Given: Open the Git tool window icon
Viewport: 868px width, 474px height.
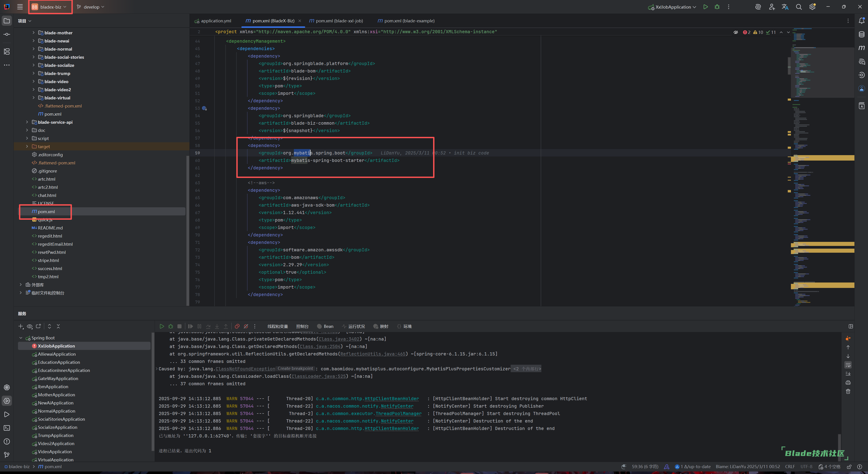Looking at the screenshot, I should tap(7, 455).
